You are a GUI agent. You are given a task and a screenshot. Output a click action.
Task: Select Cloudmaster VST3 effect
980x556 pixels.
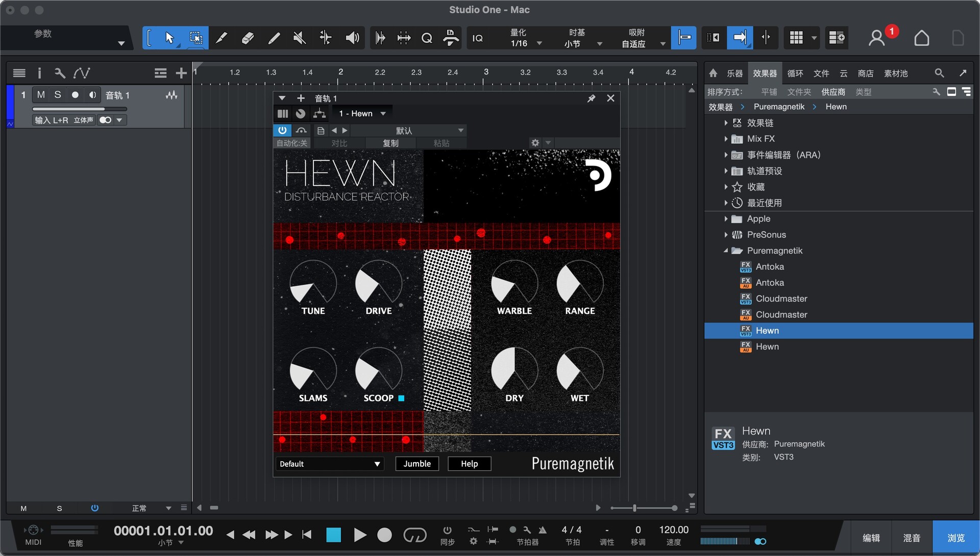point(781,299)
